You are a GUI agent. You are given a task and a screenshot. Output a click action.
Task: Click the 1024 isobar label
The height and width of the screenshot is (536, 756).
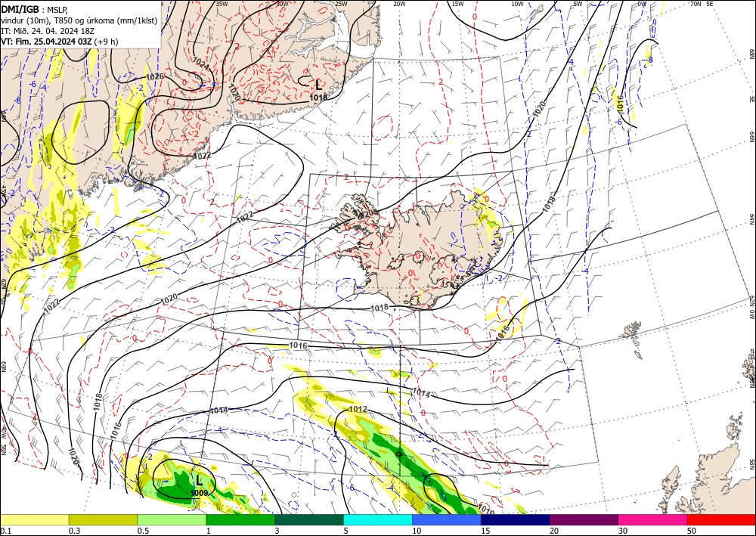201,62
